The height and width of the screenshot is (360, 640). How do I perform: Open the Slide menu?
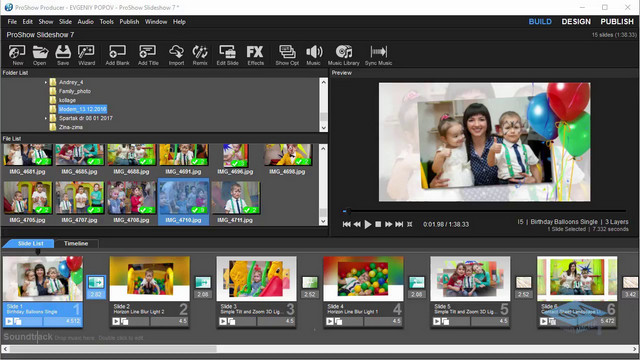click(65, 22)
